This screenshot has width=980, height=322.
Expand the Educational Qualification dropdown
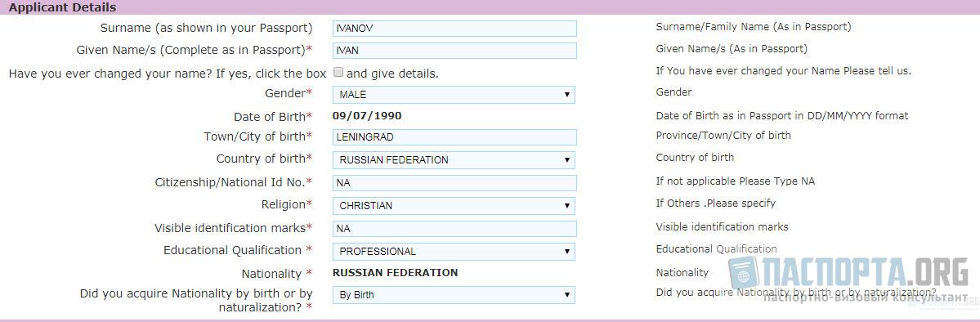point(454,252)
